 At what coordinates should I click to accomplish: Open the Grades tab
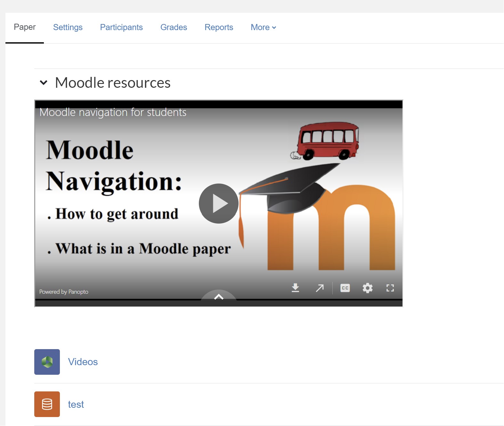[x=174, y=28]
